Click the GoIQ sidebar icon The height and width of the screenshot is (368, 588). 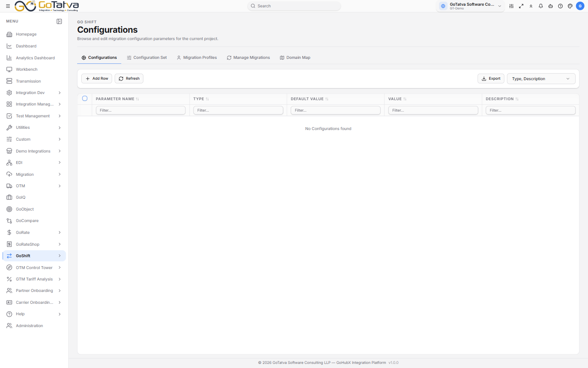point(9,197)
